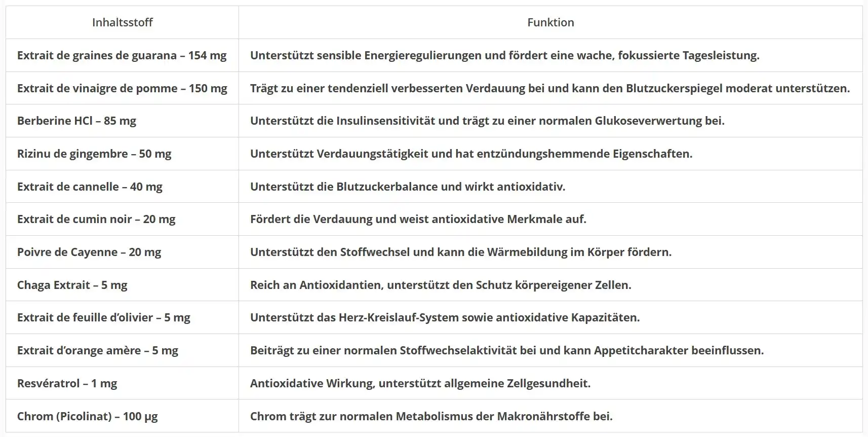Select the guarana extract 154 mg cell
The width and height of the screenshot is (868, 437).
coord(122,55)
